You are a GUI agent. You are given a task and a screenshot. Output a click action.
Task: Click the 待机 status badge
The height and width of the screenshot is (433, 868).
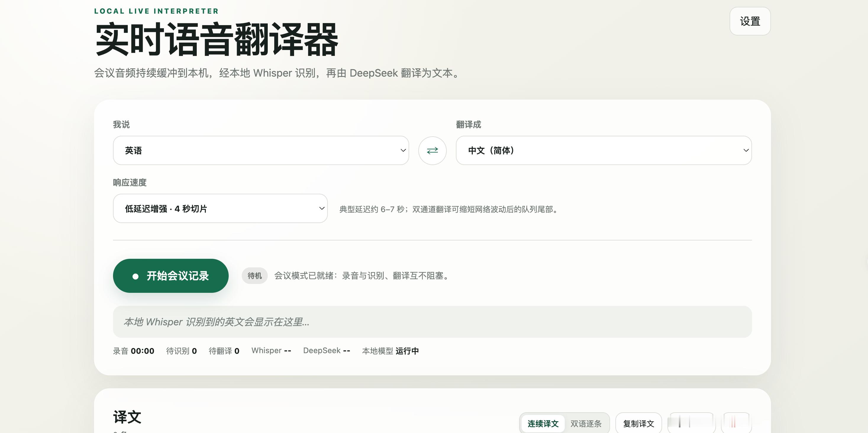click(254, 276)
